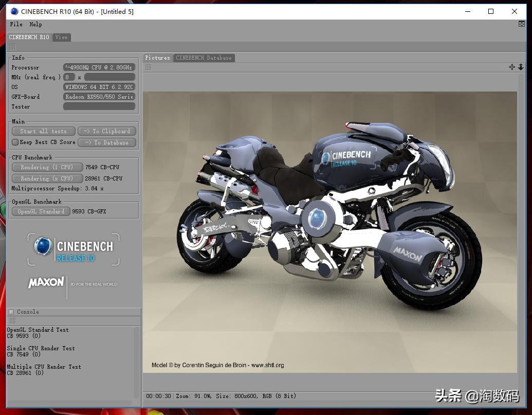Click the rendered motorcycle picture

pyautogui.click(x=330, y=232)
